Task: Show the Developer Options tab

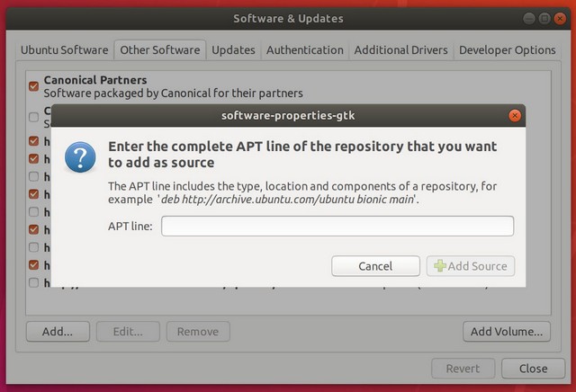Action: coord(508,50)
